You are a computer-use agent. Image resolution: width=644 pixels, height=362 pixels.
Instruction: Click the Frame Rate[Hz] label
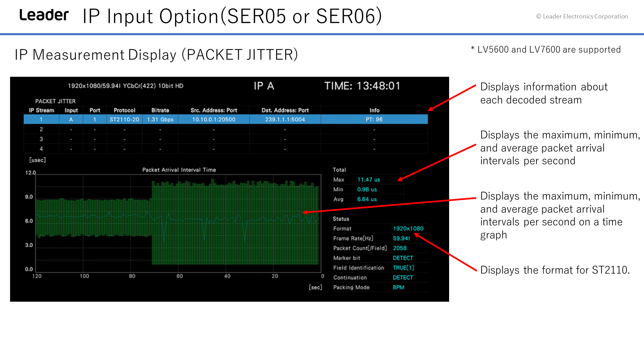pos(353,238)
